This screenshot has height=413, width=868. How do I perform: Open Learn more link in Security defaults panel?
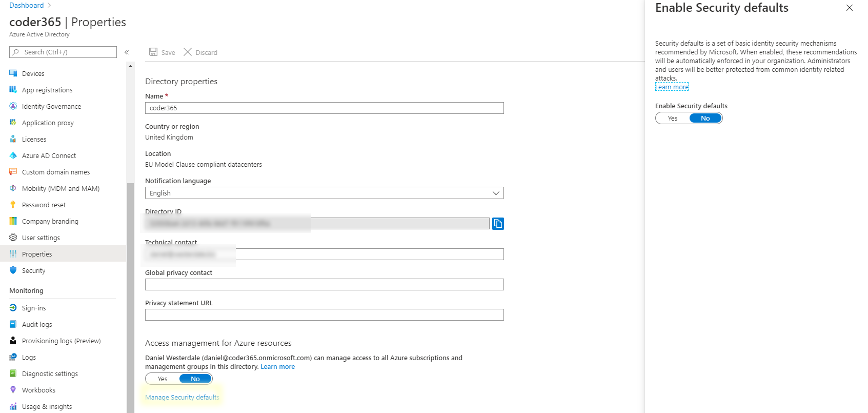pyautogui.click(x=672, y=87)
